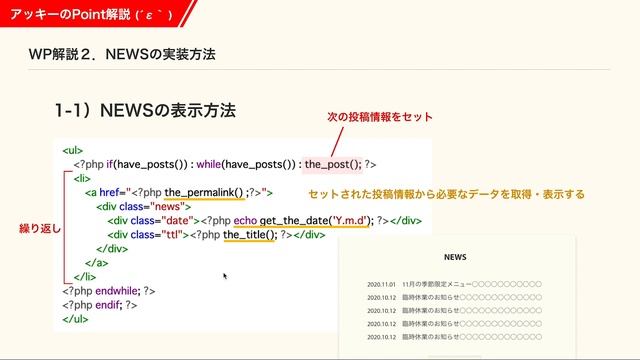Click the '<?php endif; ?>' line
The height and width of the screenshot is (360, 640).
[x=100, y=305]
